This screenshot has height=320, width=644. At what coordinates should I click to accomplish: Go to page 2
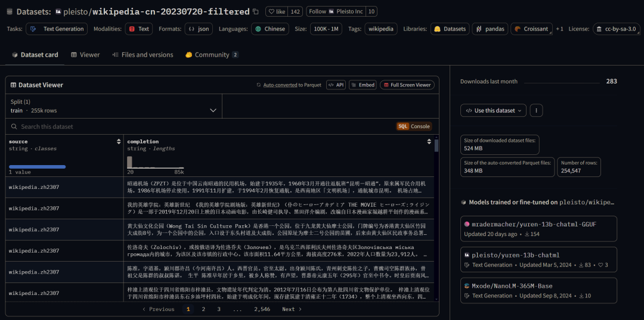[203, 309]
